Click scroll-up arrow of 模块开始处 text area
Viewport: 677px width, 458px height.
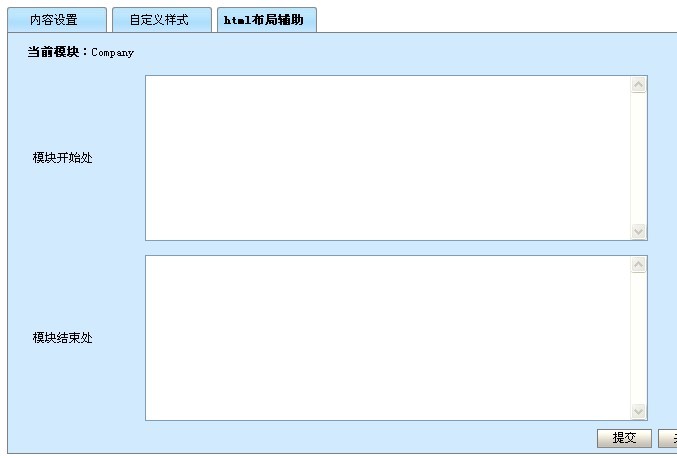[x=639, y=85]
